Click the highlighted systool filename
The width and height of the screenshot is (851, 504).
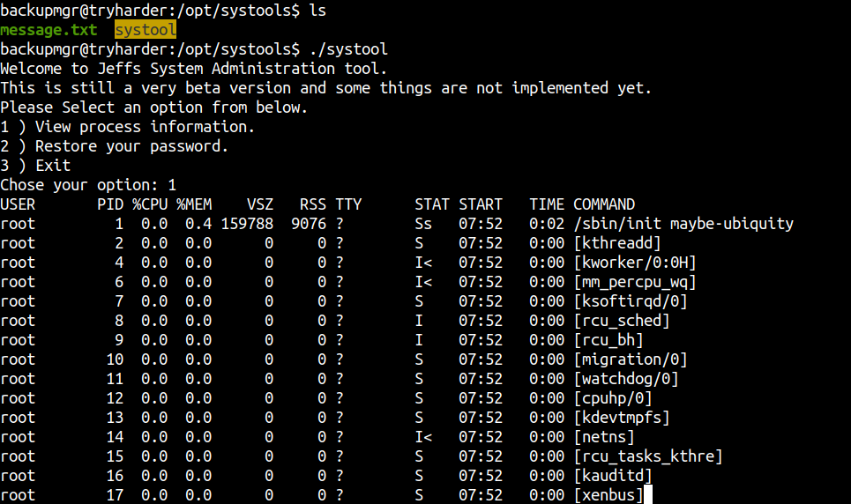146,30
